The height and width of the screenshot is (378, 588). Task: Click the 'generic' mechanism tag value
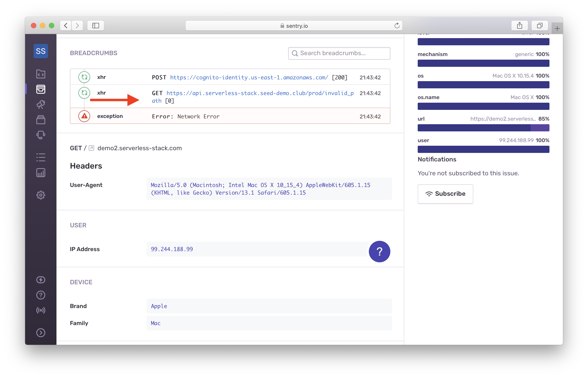524,54
